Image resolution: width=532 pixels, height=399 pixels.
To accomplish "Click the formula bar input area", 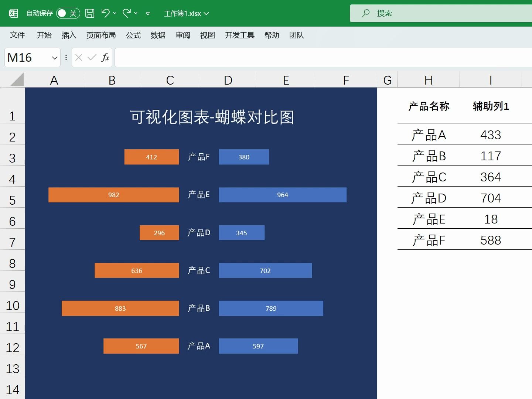I will [x=323, y=58].
